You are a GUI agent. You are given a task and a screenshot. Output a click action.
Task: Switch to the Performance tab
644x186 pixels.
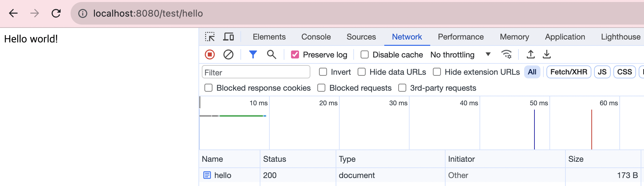(x=461, y=37)
